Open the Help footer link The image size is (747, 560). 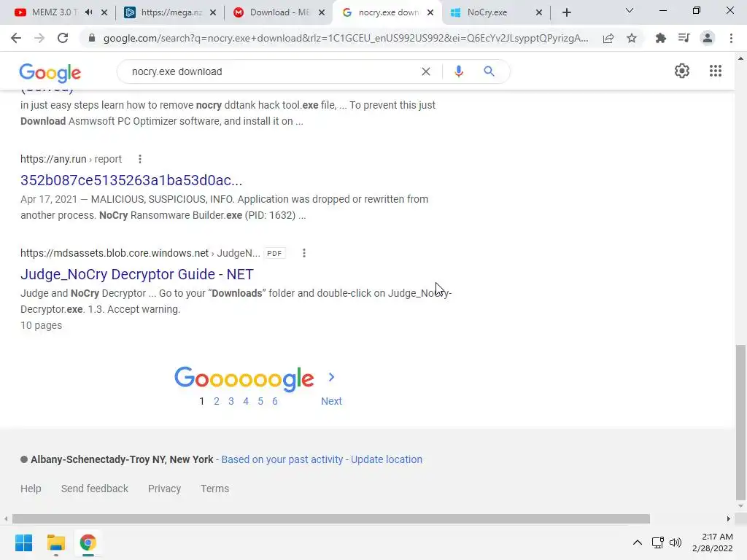pyautogui.click(x=31, y=489)
